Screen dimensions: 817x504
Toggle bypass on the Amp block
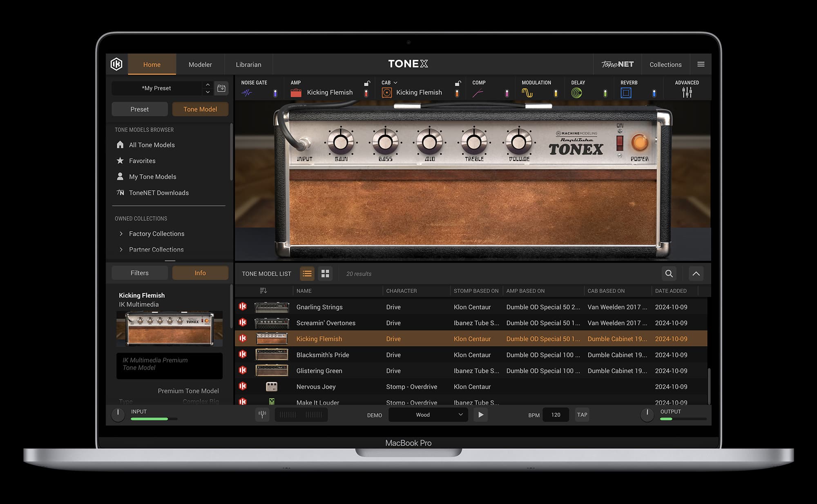click(x=366, y=92)
